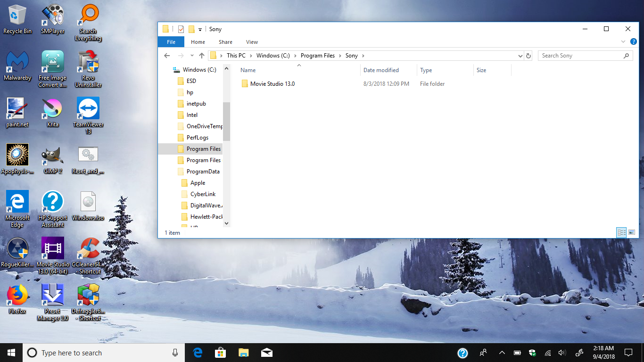The width and height of the screenshot is (644, 362).
Task: Open the Home ribbon tab
Action: [198, 42]
